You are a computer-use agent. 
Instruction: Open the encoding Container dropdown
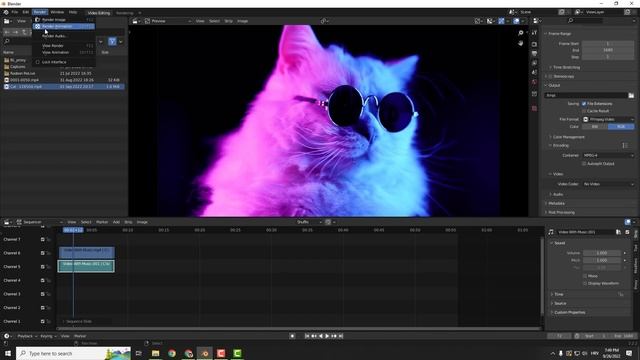pos(609,156)
